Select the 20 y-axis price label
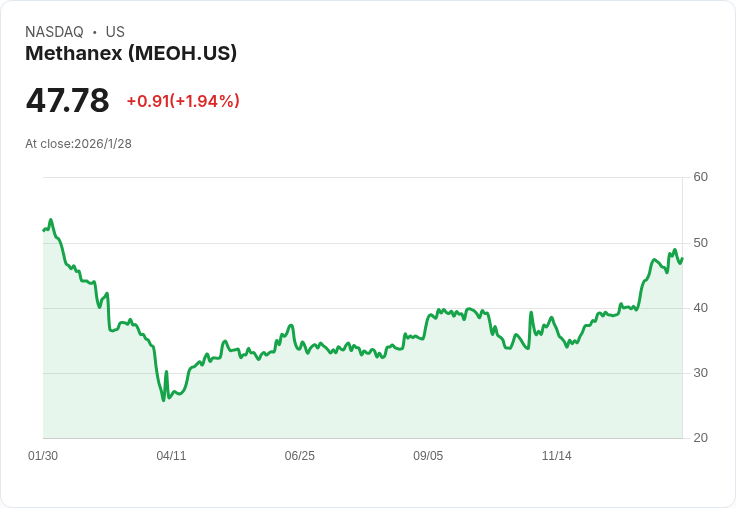 click(700, 438)
